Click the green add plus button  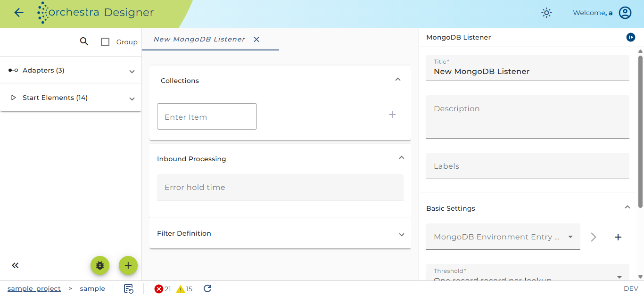(128, 265)
